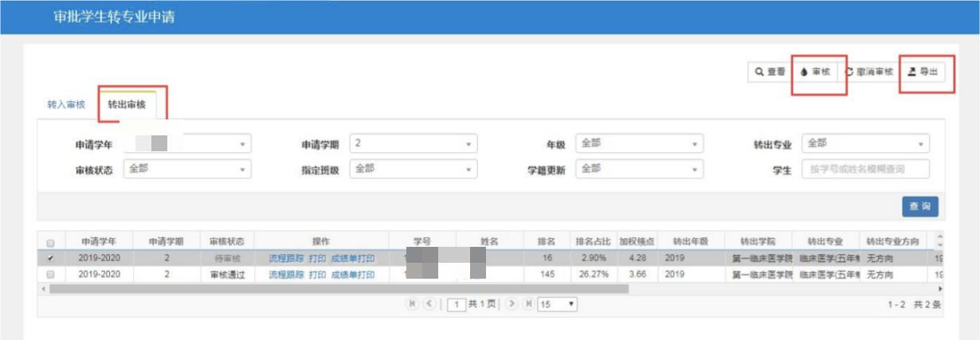Image resolution: width=980 pixels, height=340 pixels.
Task: Go to the previous page of results
Action: click(429, 304)
